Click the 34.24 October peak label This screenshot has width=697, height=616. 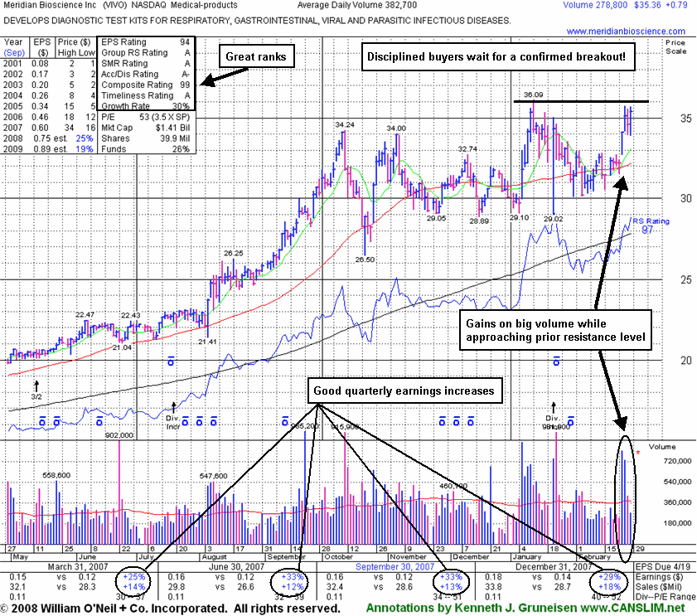[345, 124]
